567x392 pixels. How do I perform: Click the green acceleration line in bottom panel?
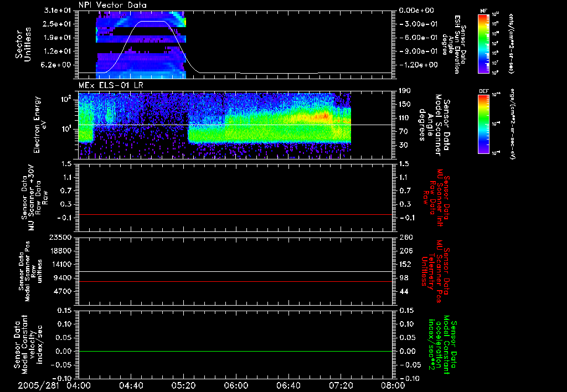click(x=235, y=351)
